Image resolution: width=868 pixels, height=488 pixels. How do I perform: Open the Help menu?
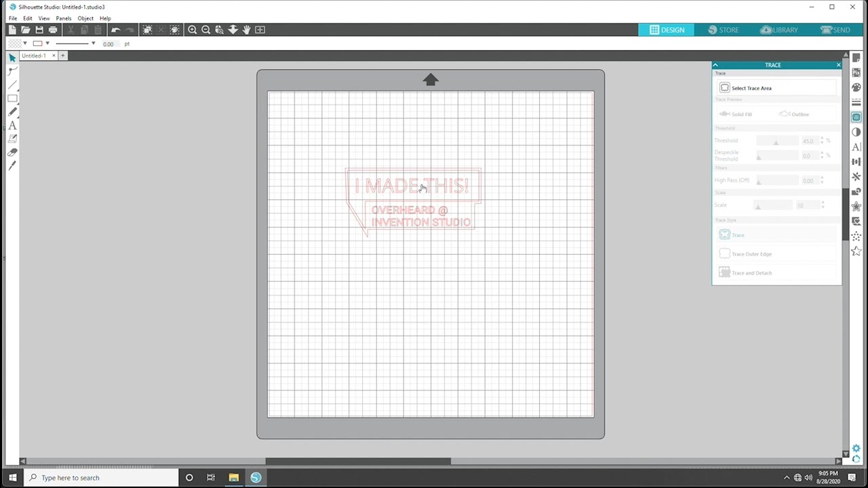[x=105, y=18]
